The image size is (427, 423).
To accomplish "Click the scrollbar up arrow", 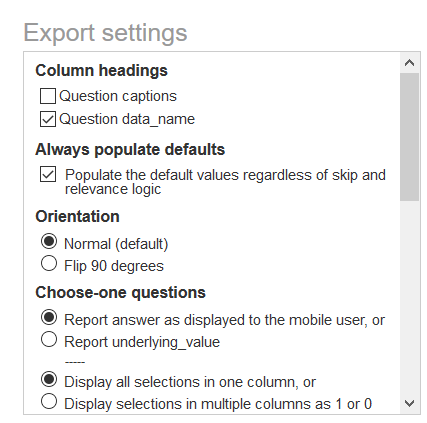I will (409, 63).
